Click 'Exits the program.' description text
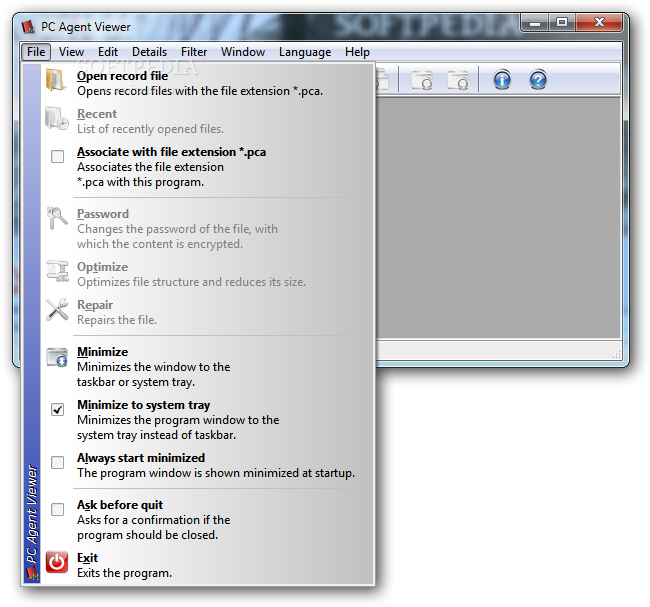Screen dimensions: 650x607 tap(124, 573)
